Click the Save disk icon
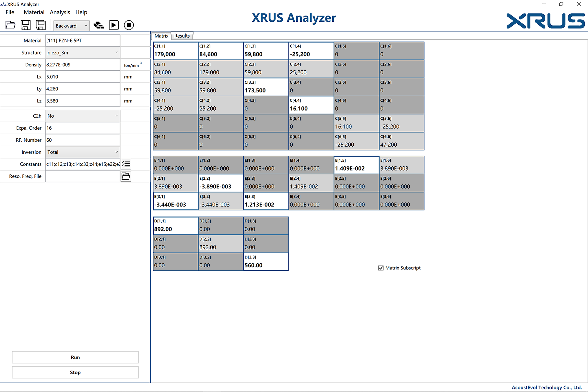Viewport: 588px width, 392px height. coord(26,25)
